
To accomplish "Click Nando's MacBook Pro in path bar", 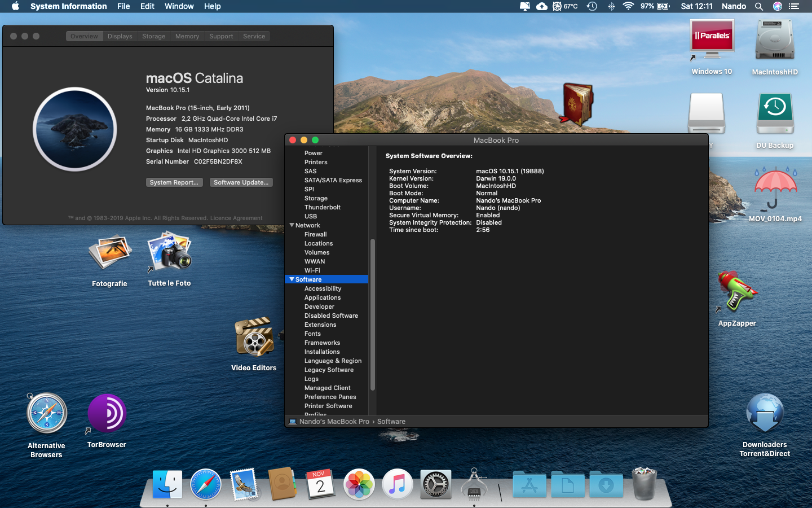I will [334, 422].
